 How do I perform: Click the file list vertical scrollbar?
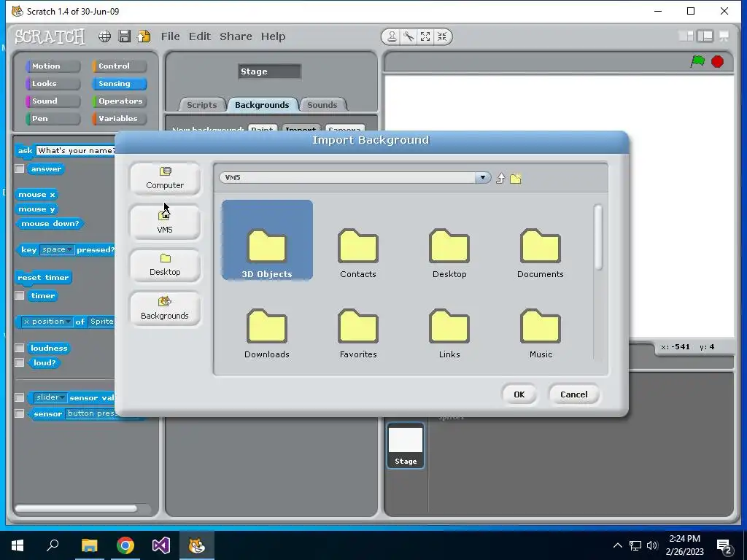coord(598,237)
